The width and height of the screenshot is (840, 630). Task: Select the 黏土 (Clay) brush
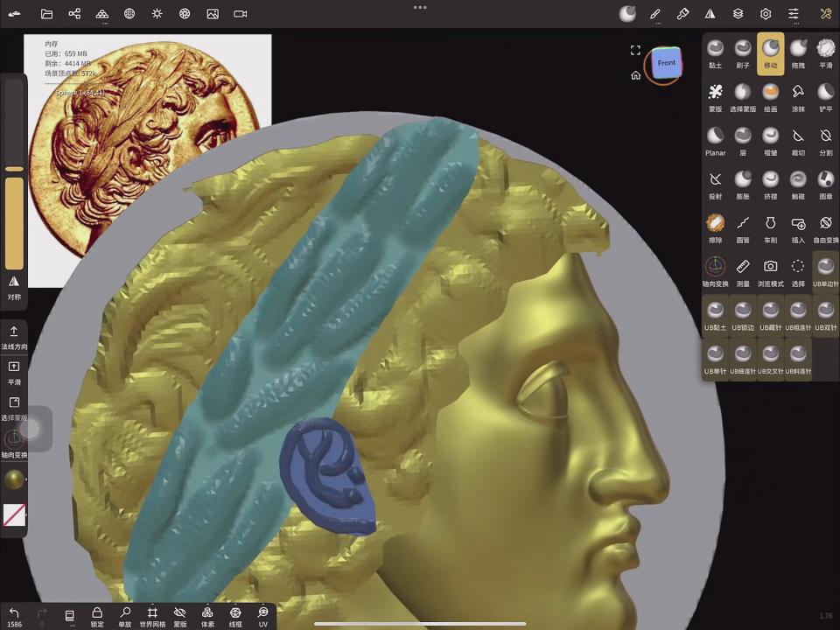coord(715,53)
